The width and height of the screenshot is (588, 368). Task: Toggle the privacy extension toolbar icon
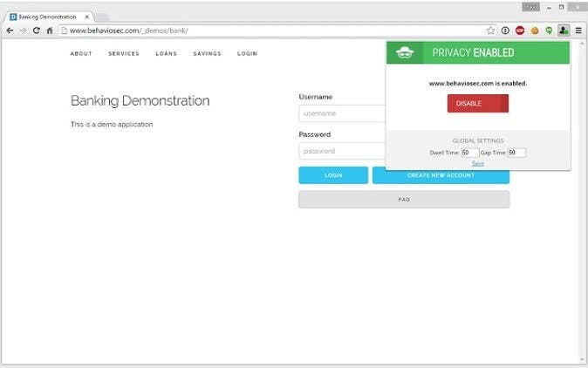564,31
